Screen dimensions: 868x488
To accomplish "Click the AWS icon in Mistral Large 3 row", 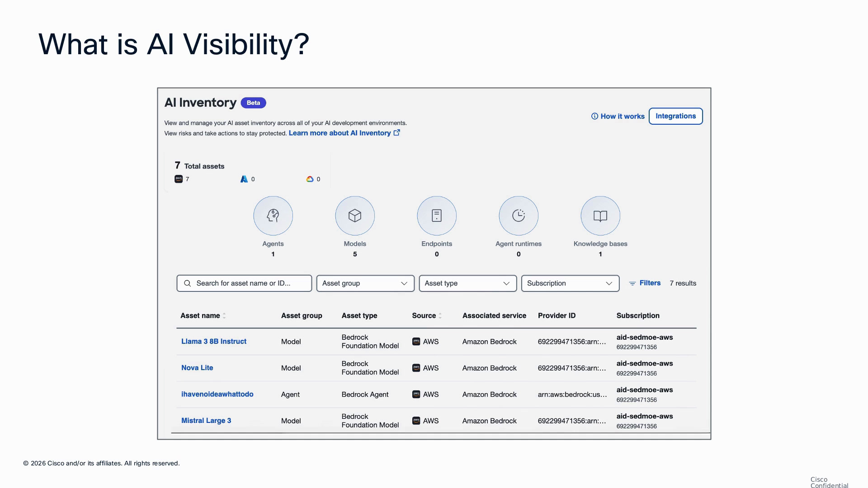I will pyautogui.click(x=416, y=421).
